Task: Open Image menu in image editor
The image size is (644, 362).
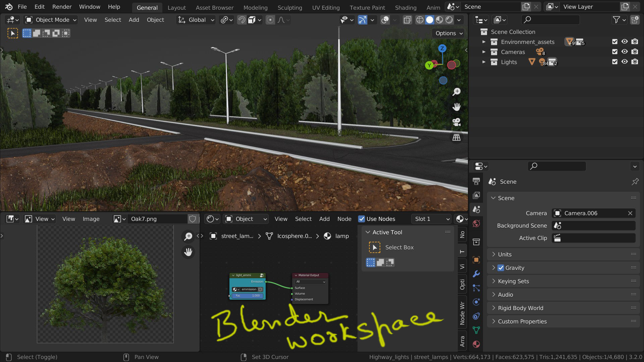Action: (91, 219)
